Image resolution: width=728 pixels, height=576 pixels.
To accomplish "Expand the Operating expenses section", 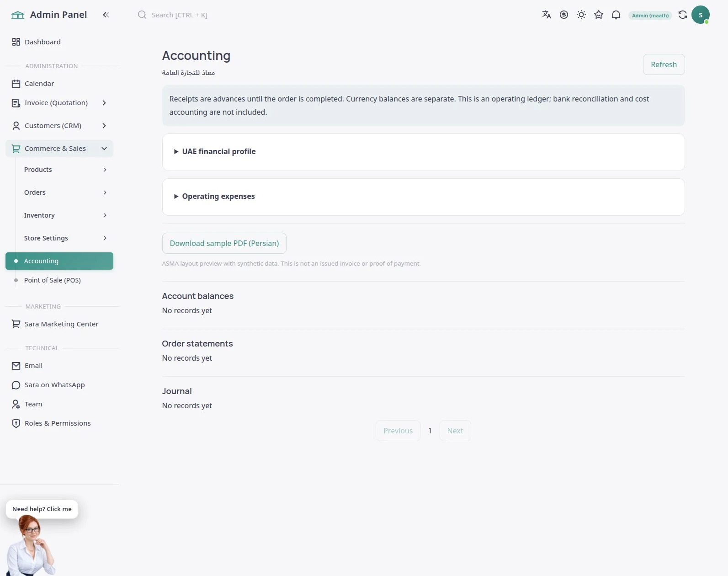I will [x=423, y=197].
